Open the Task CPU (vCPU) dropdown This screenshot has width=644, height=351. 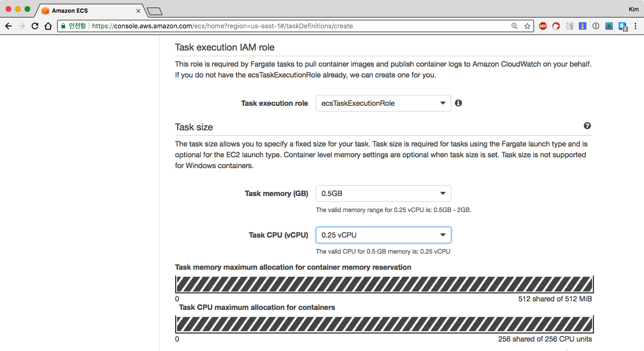click(x=383, y=235)
